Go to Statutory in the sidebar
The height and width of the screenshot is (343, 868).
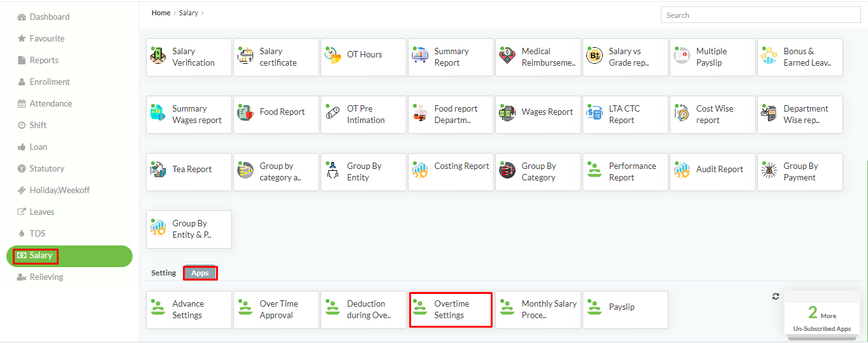click(x=41, y=168)
